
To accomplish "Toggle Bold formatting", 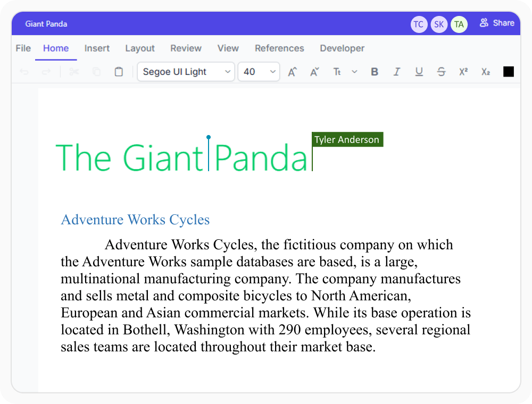I will click(x=375, y=72).
